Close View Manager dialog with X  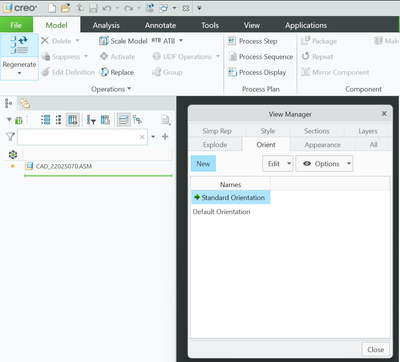(x=384, y=114)
